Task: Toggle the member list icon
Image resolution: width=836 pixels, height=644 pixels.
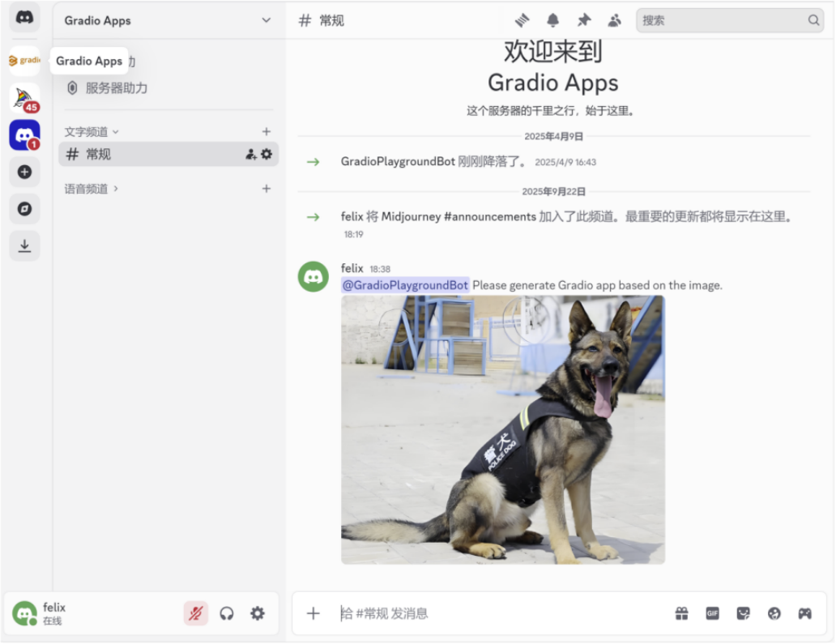Action: 615,21
